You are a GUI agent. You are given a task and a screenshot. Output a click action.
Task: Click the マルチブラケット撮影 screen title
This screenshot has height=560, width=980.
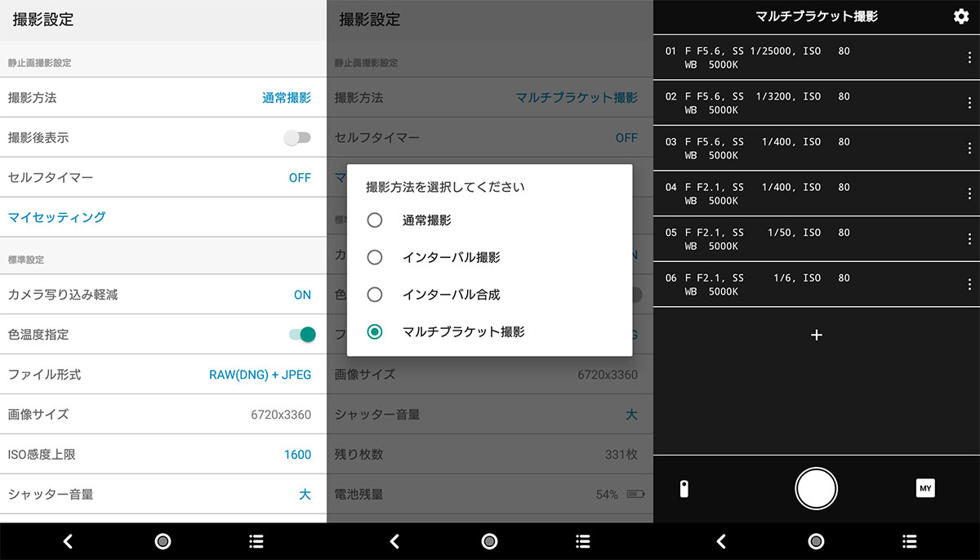[817, 16]
